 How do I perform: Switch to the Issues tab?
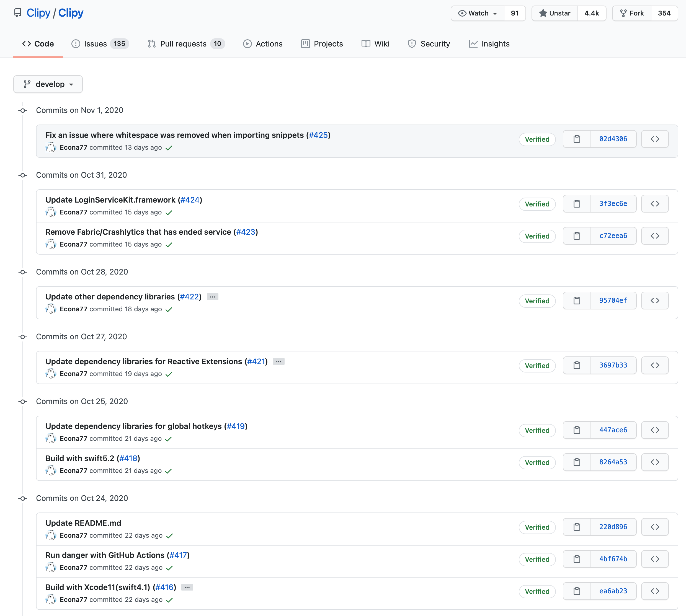point(100,44)
